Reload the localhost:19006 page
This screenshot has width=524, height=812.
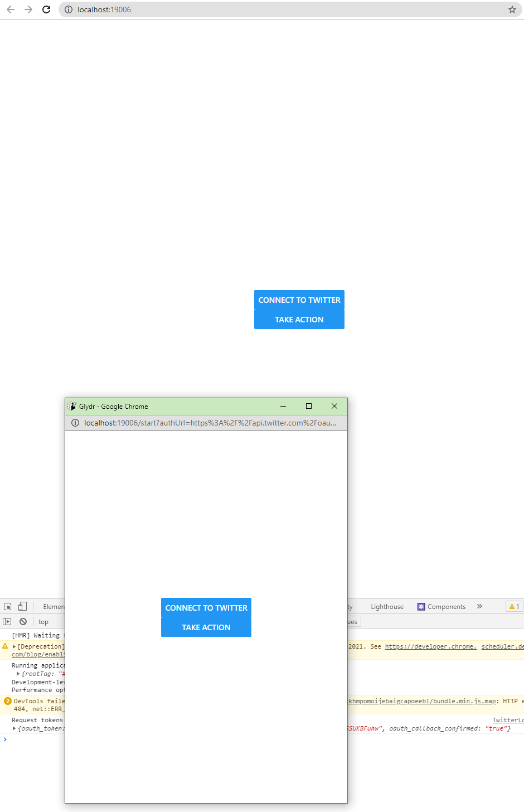click(46, 9)
